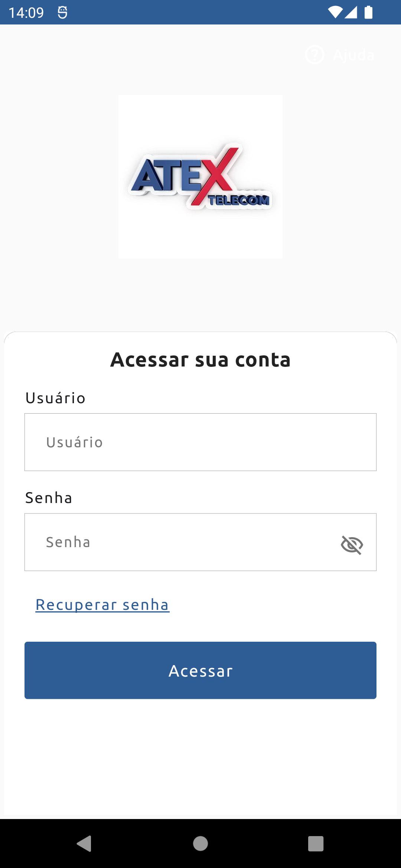
Task: Click the Senha label above field
Action: [49, 498]
